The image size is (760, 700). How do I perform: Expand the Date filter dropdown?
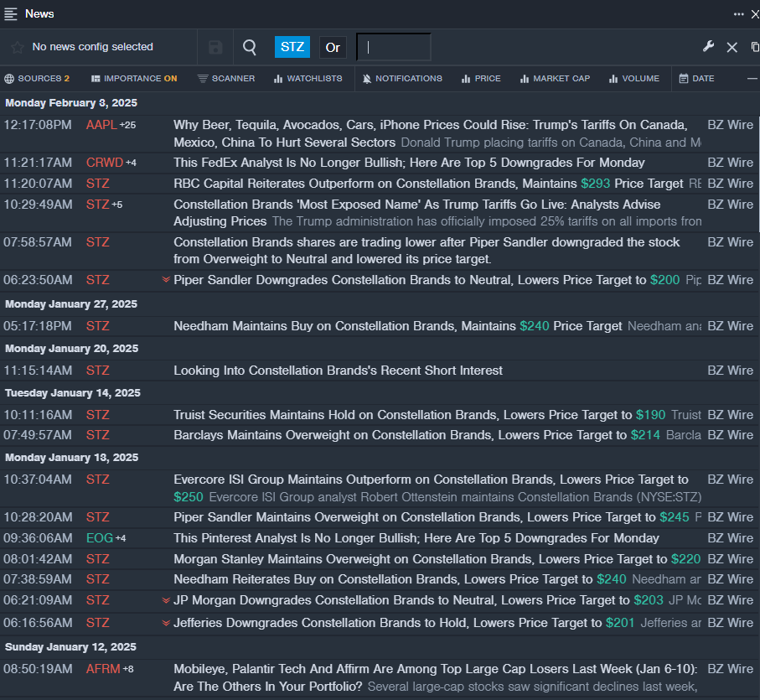click(697, 79)
